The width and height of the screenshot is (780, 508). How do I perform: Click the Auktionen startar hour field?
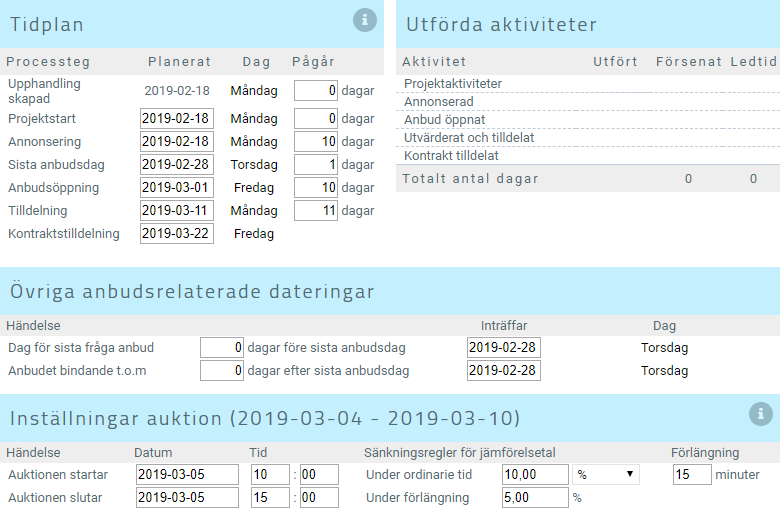[270, 475]
